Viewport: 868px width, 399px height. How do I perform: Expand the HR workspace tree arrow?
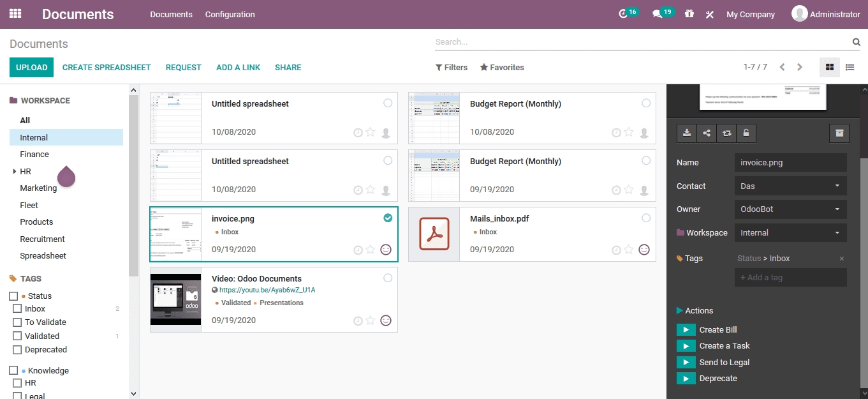[x=15, y=172]
